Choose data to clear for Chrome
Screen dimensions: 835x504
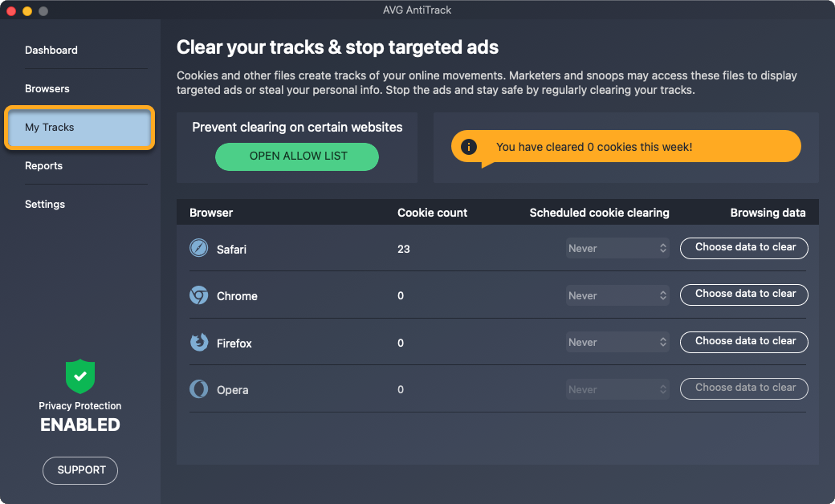tap(744, 295)
